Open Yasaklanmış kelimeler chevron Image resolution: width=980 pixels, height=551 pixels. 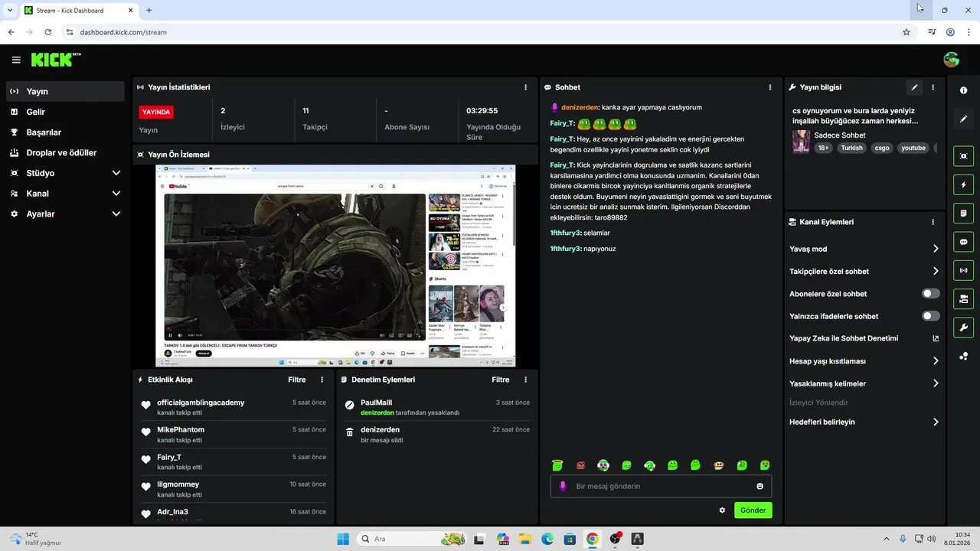(x=936, y=383)
